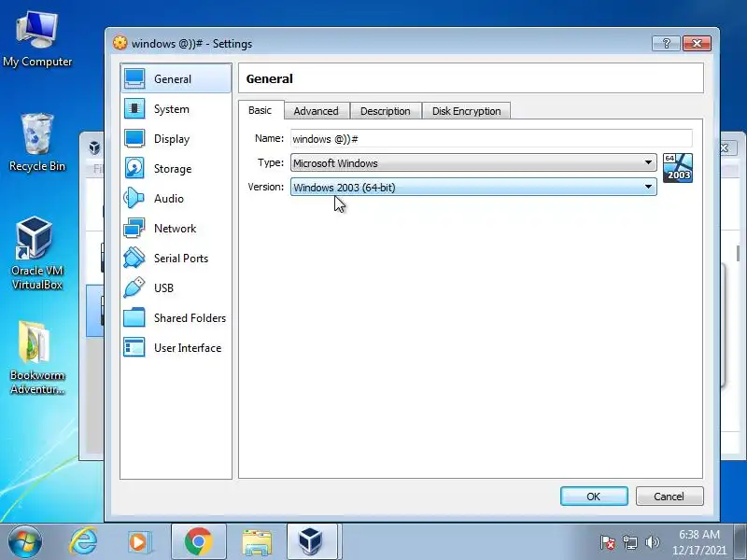Click the Windows 2003 64-bit OS badge icon

[678, 168]
